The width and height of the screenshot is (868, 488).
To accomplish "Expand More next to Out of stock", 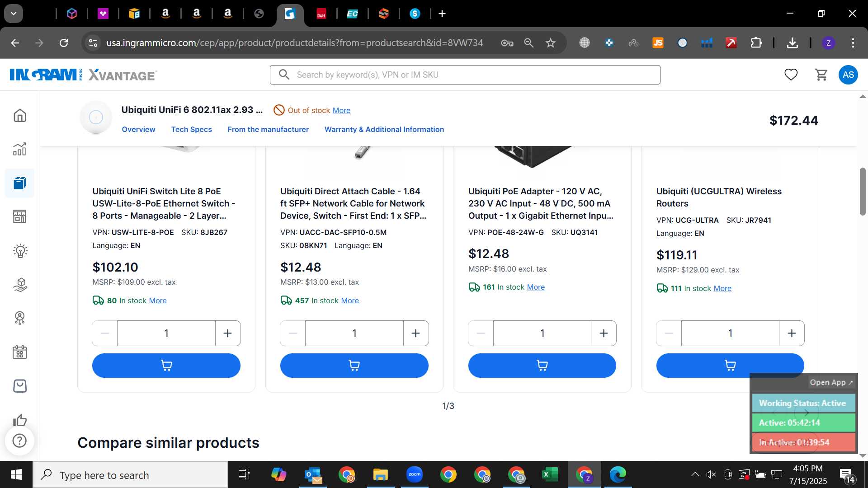I will tap(341, 110).
